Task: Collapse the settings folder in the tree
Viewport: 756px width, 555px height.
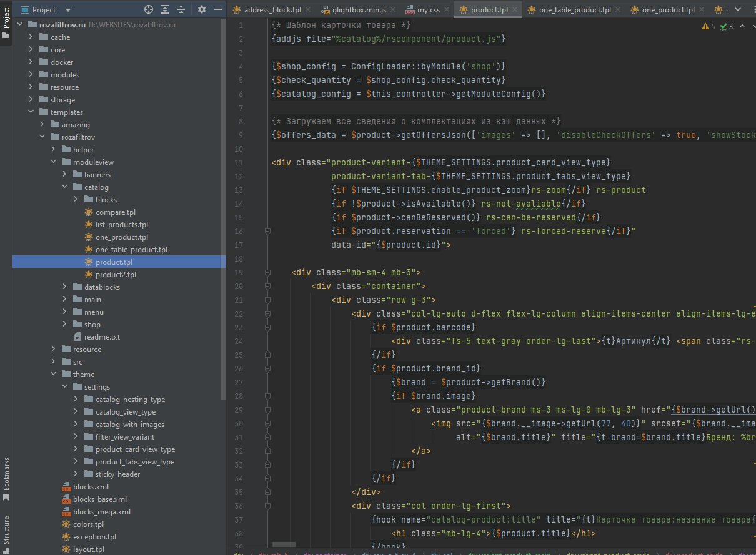Action: click(x=64, y=387)
